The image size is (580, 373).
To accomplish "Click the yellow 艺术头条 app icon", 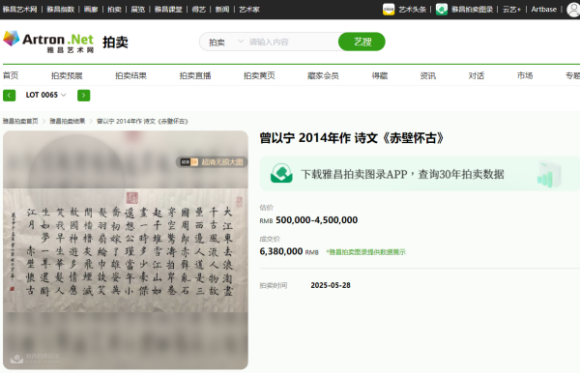I will 388,9.
